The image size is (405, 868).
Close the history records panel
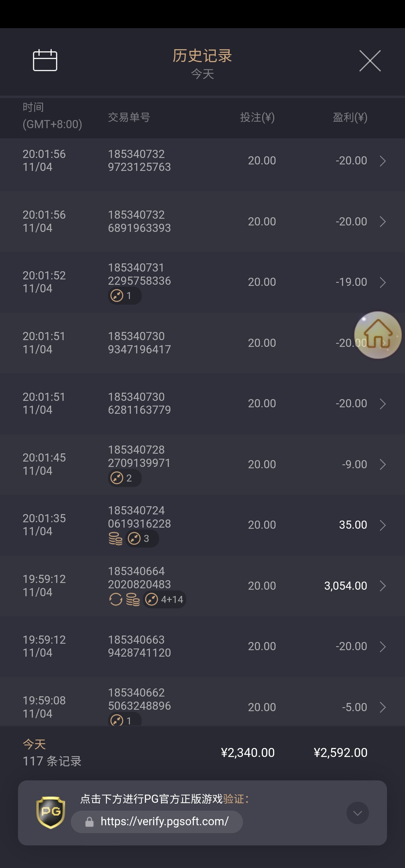pyautogui.click(x=370, y=61)
